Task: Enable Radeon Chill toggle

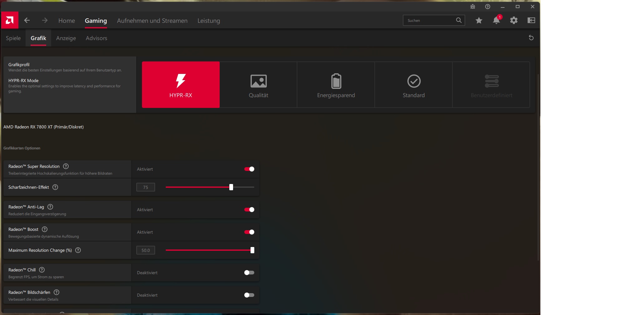Action: (x=249, y=273)
